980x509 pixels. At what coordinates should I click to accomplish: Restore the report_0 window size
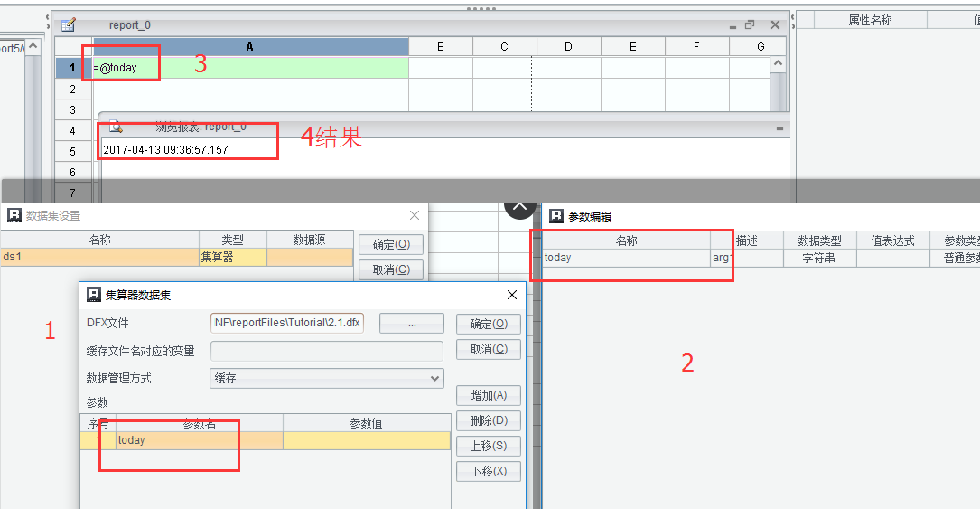[x=750, y=25]
